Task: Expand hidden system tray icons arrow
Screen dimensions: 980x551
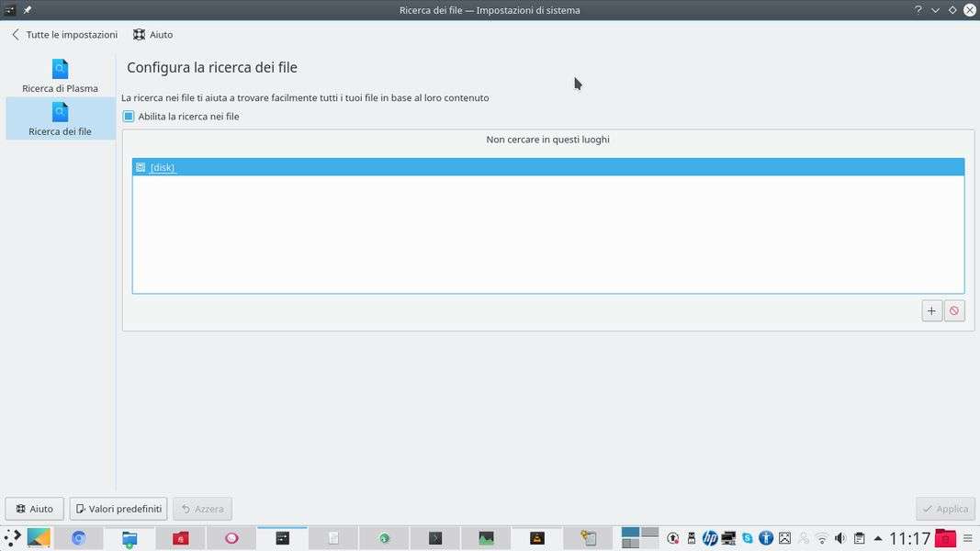Action: [877, 538]
